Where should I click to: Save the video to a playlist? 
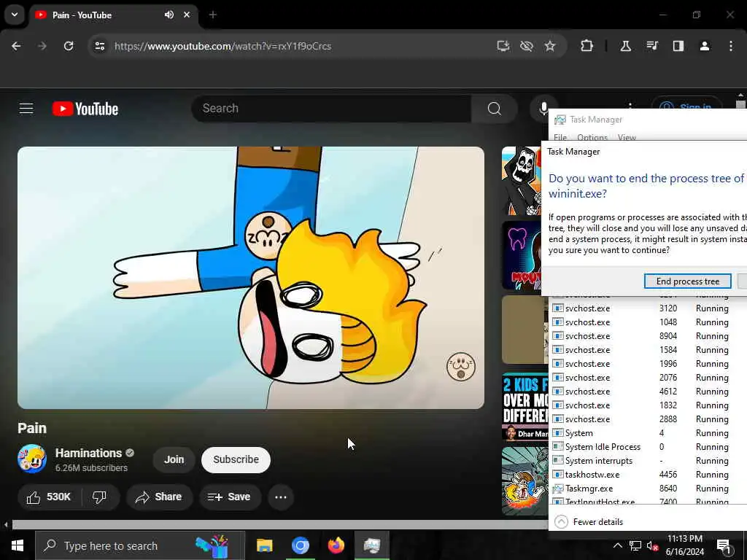(230, 497)
